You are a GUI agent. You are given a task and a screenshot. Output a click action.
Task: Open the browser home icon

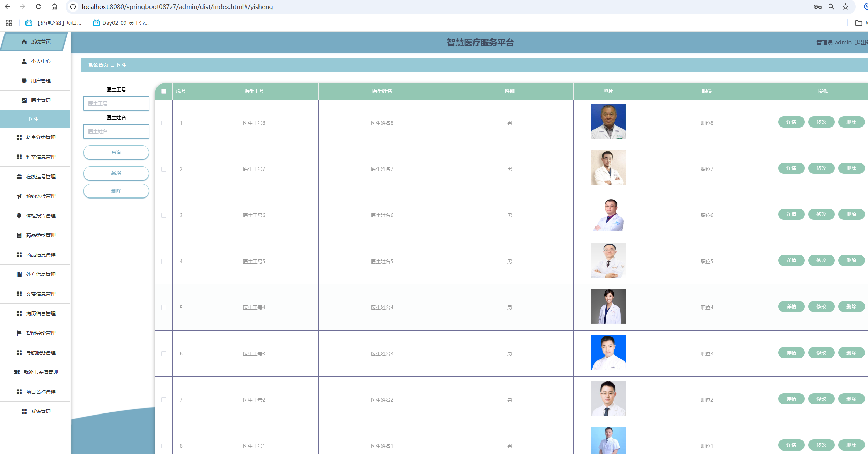pos(54,7)
